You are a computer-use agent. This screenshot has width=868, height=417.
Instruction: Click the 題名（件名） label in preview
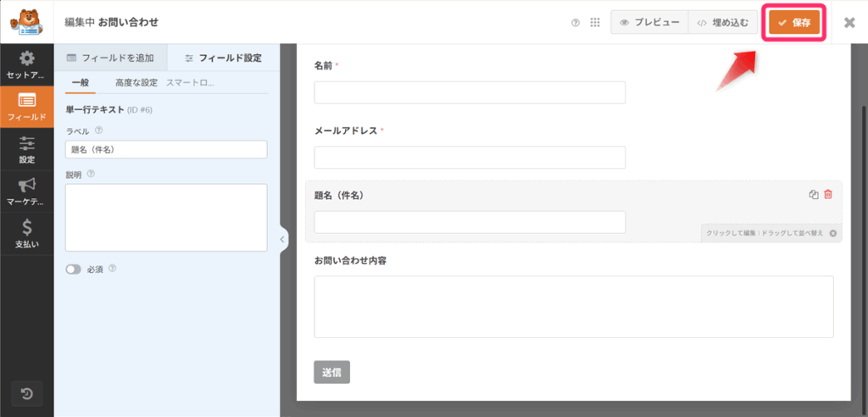pyautogui.click(x=339, y=196)
